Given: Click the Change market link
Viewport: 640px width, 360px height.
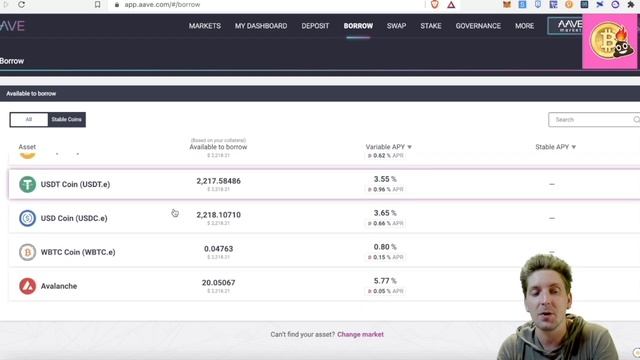Looking at the screenshot, I should pos(360,334).
